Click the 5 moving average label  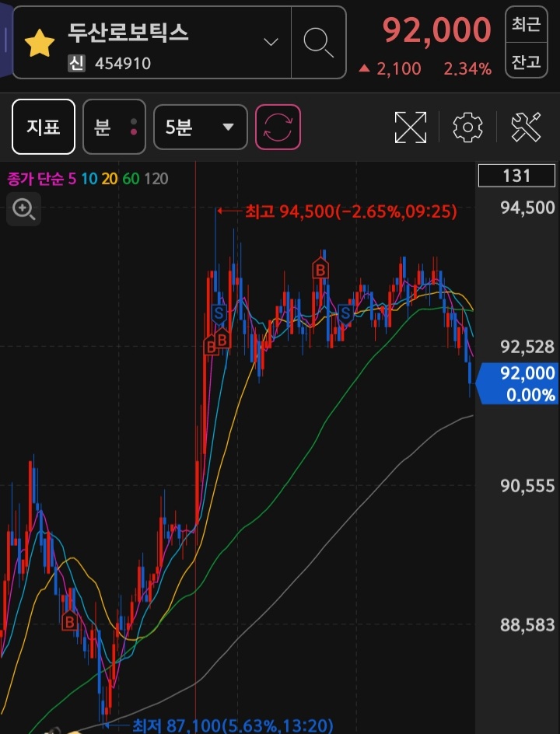(72, 178)
